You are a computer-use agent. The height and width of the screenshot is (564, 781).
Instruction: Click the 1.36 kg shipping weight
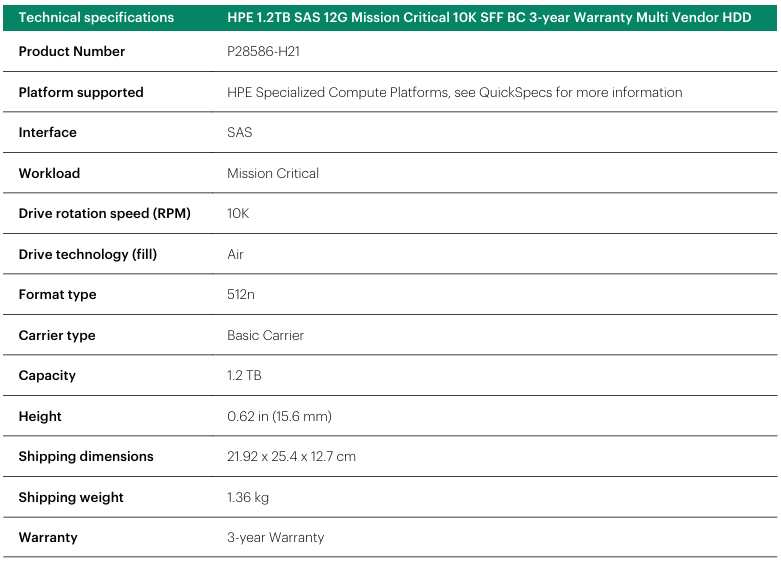[x=248, y=497]
